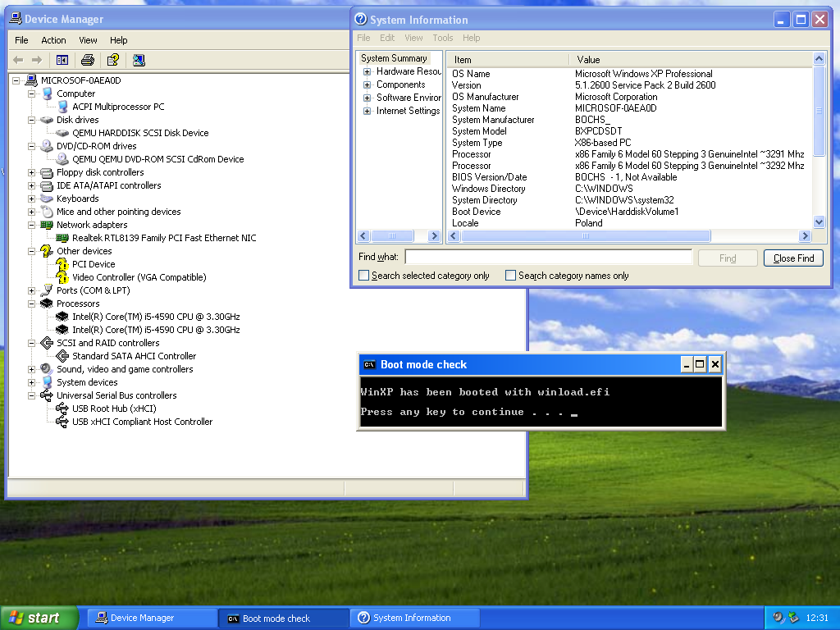Open the Tools menu in System Information
840x630 pixels.
(x=442, y=38)
